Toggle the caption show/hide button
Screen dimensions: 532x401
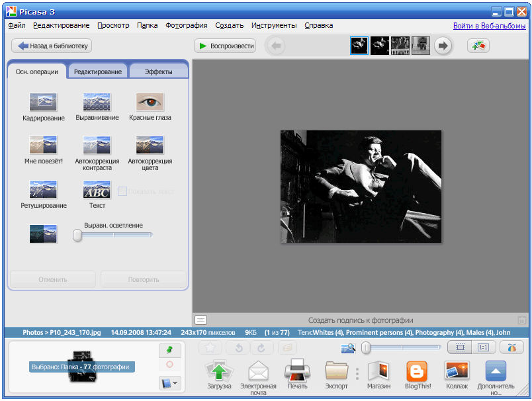(x=201, y=320)
